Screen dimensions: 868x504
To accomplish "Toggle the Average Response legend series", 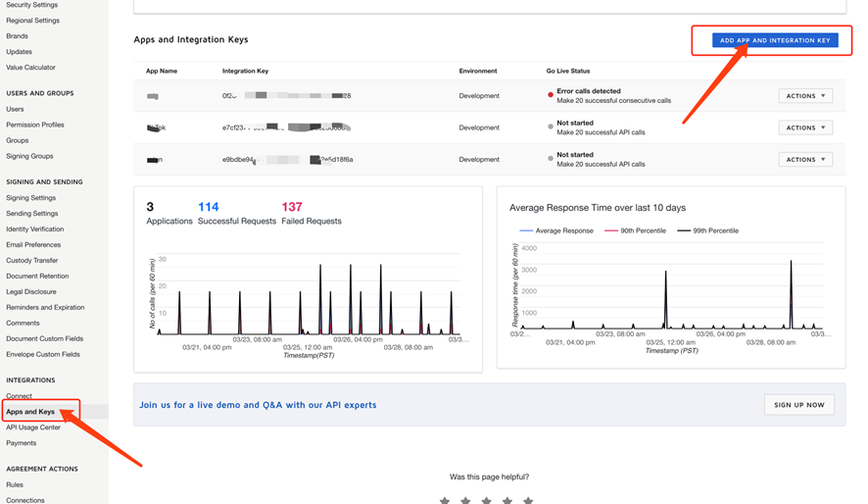I will 555,230.
